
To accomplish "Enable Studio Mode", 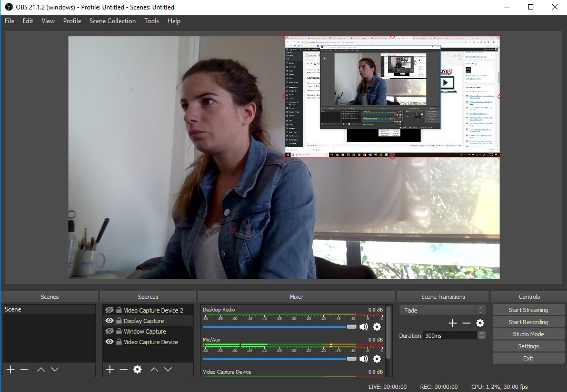I will coord(529,334).
